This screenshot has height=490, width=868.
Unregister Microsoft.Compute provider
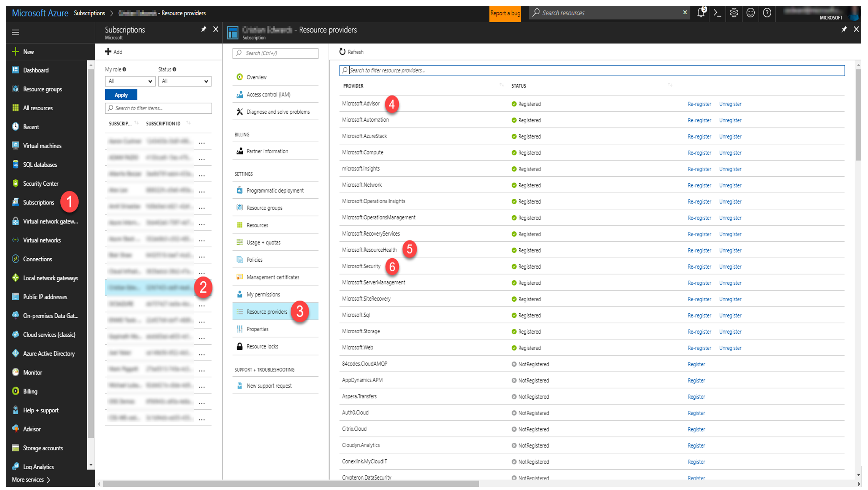(730, 153)
